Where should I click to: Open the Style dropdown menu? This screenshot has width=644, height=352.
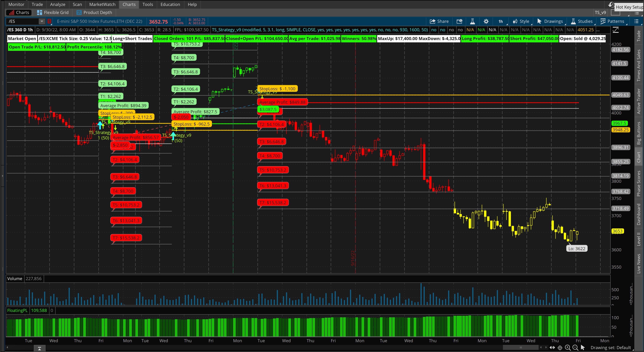click(x=521, y=21)
